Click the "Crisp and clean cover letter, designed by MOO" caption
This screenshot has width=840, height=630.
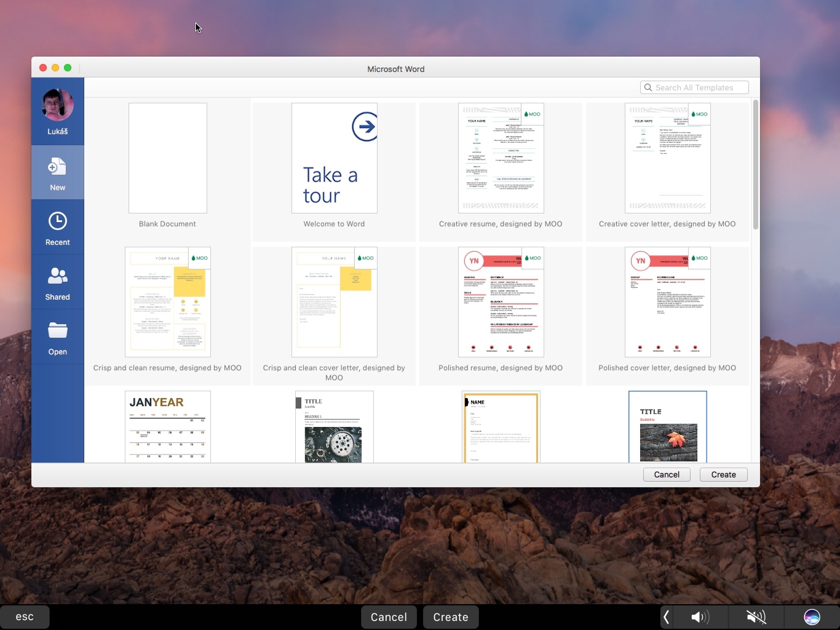point(334,373)
